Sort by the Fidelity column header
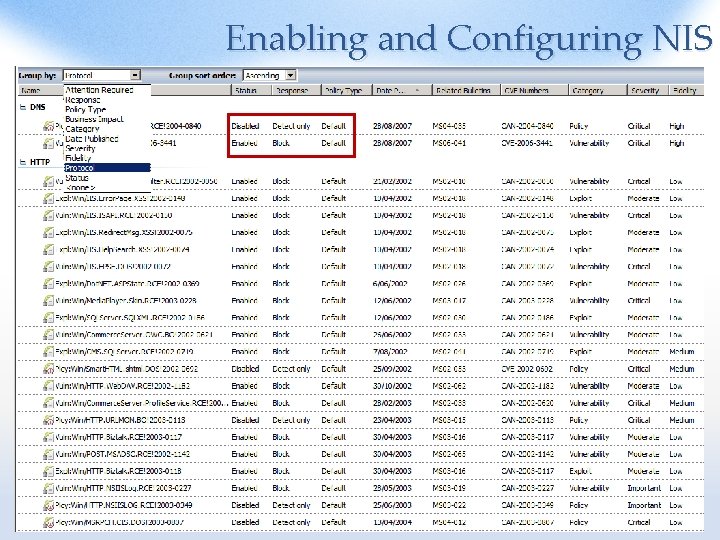This screenshot has width=720, height=540. coord(686,90)
